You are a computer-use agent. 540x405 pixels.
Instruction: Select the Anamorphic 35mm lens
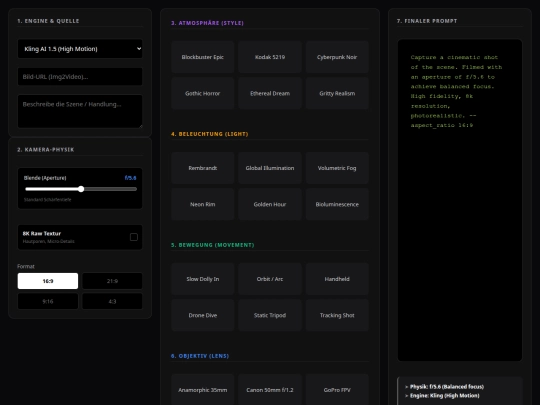202,390
